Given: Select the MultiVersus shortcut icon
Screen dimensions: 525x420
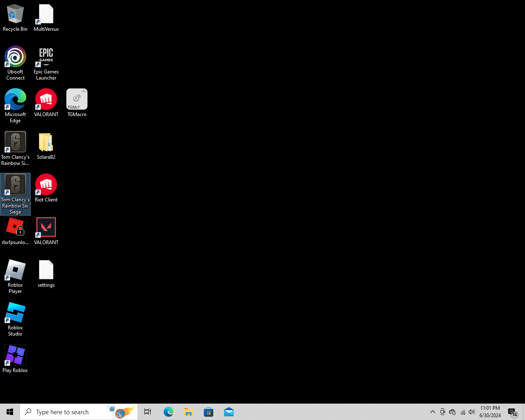Looking at the screenshot, I should (x=46, y=18).
